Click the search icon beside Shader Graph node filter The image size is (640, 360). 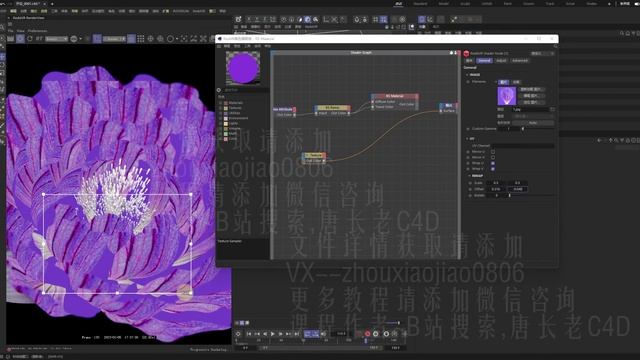point(219,90)
